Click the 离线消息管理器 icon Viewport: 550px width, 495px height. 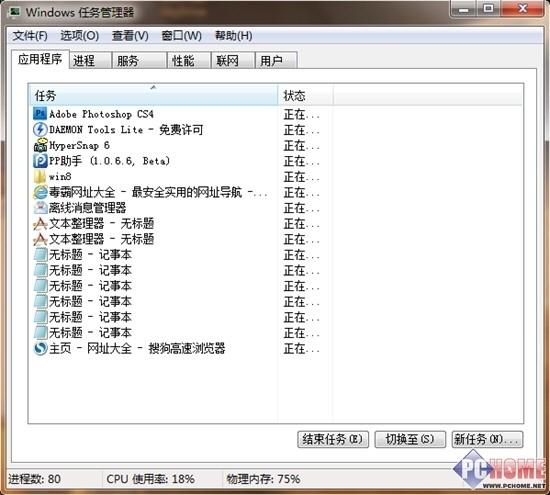[40, 208]
